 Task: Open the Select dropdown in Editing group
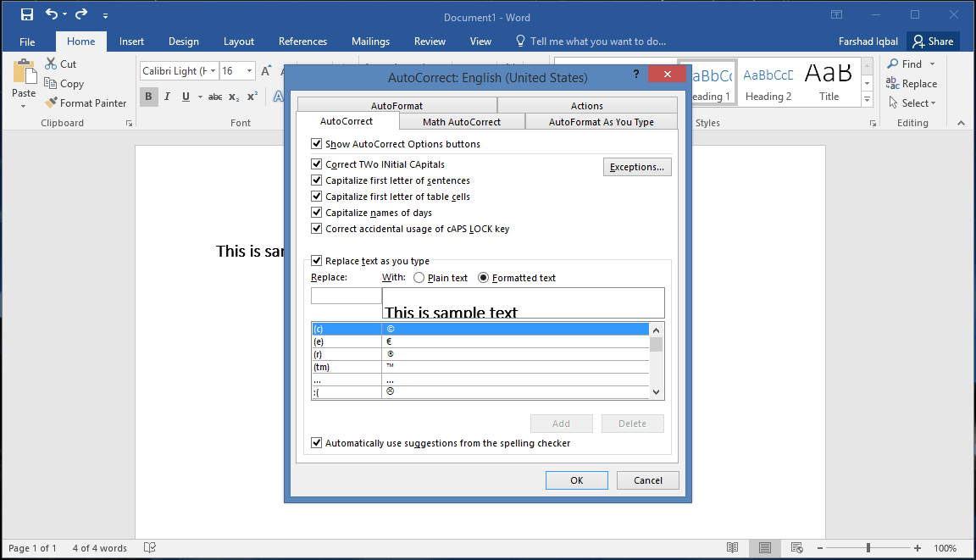tap(913, 103)
